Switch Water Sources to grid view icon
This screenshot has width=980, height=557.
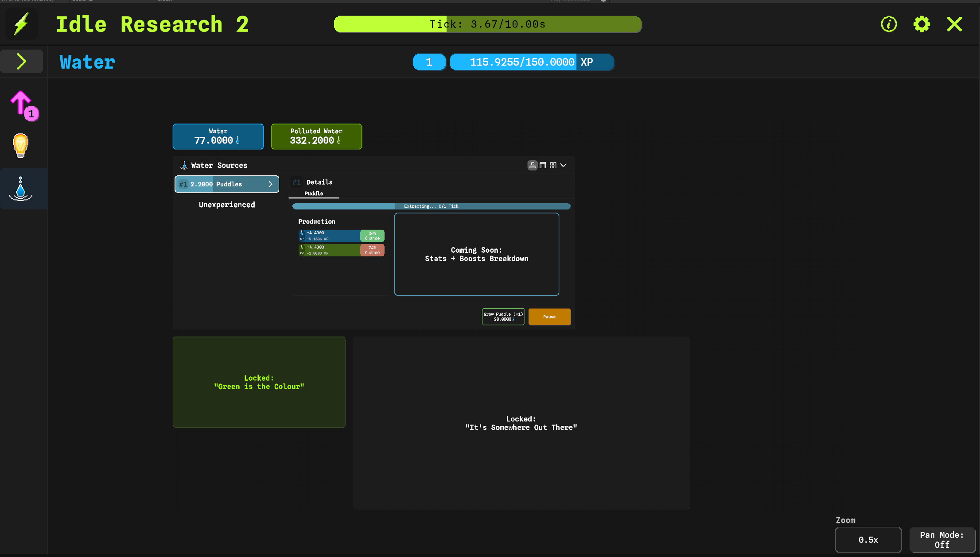[x=553, y=165]
